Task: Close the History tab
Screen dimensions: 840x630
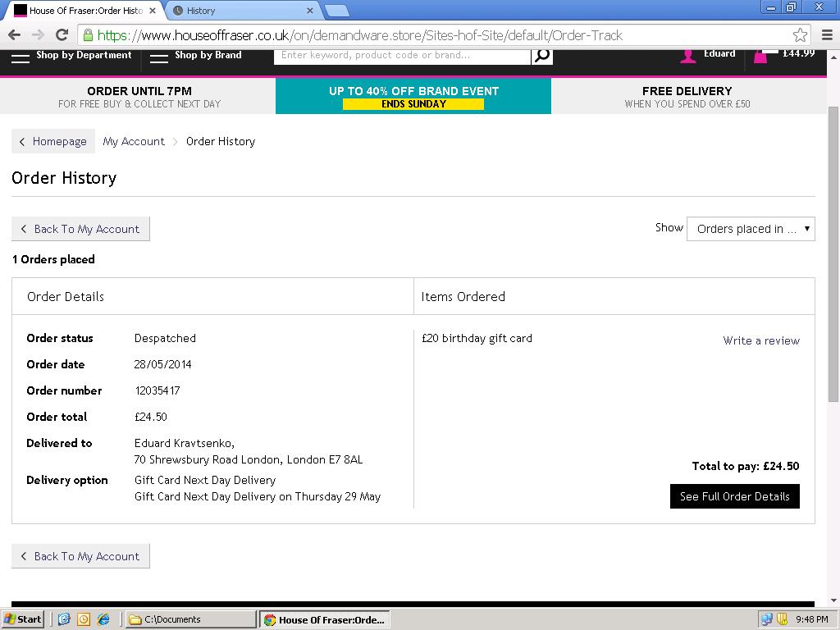Action: (309, 10)
